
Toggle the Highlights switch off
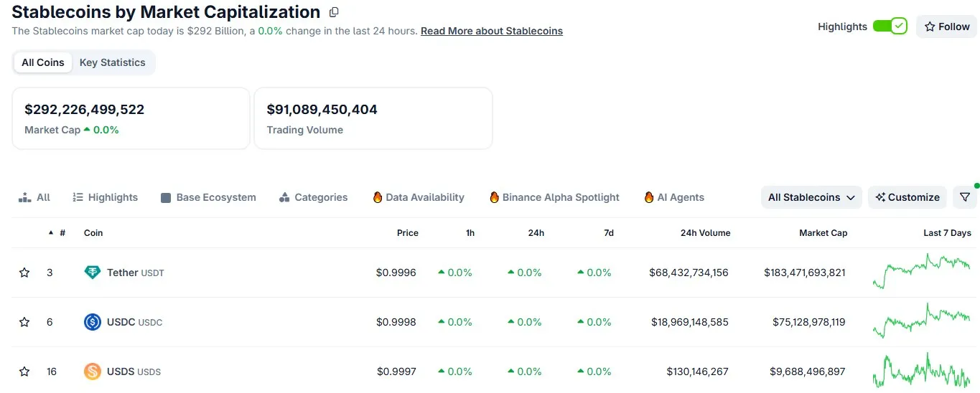tap(890, 27)
